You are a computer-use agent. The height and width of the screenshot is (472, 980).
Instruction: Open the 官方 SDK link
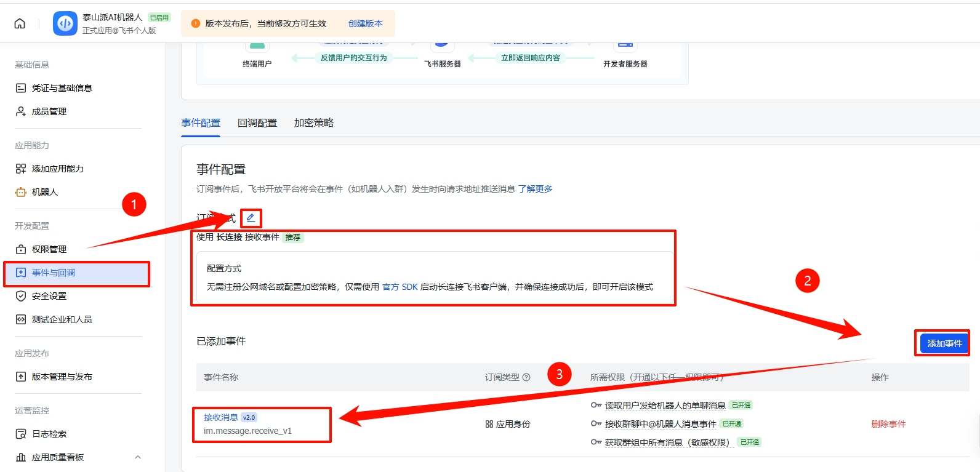pyautogui.click(x=400, y=287)
